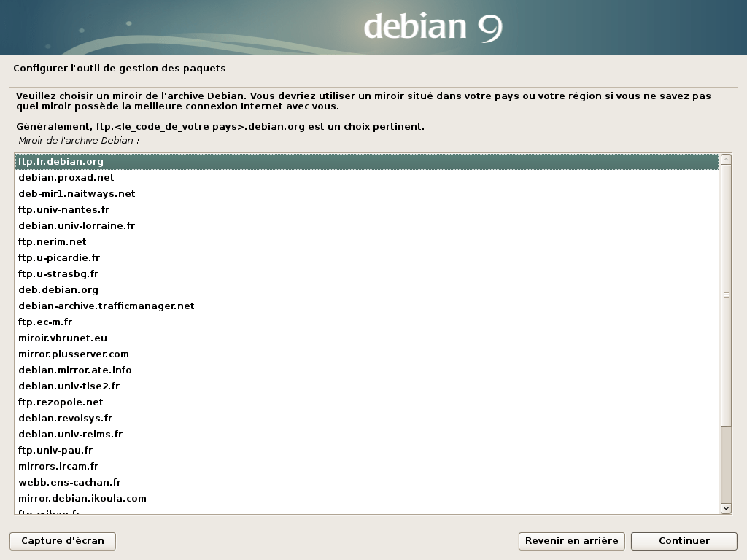Pick ftp.u-strasbg.fr mirror
Viewport: 747px width, 560px height.
366,274
